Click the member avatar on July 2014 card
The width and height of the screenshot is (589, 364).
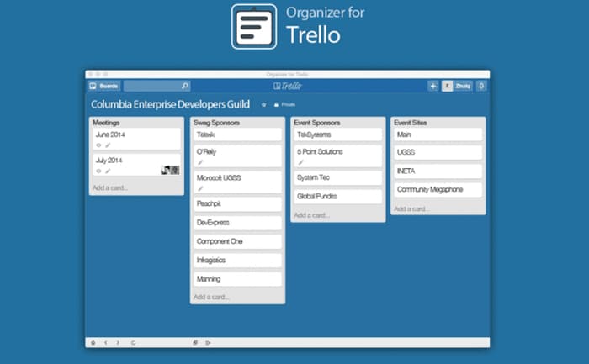coord(170,170)
